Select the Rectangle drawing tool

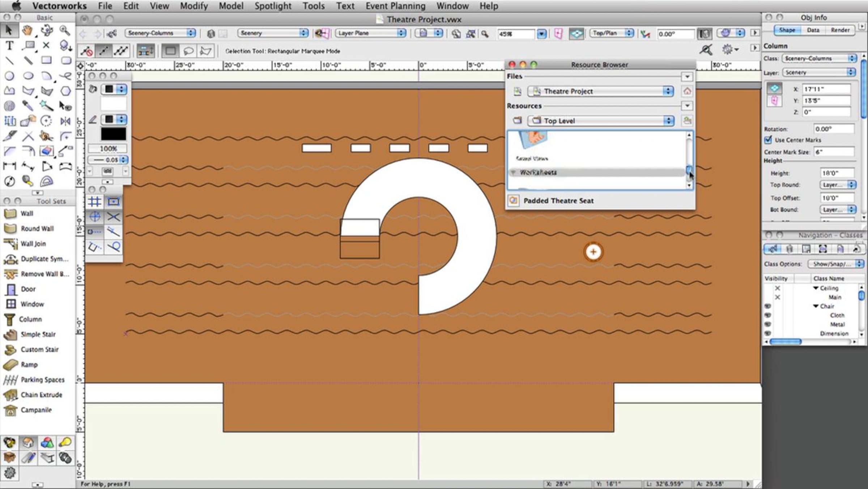coord(46,60)
